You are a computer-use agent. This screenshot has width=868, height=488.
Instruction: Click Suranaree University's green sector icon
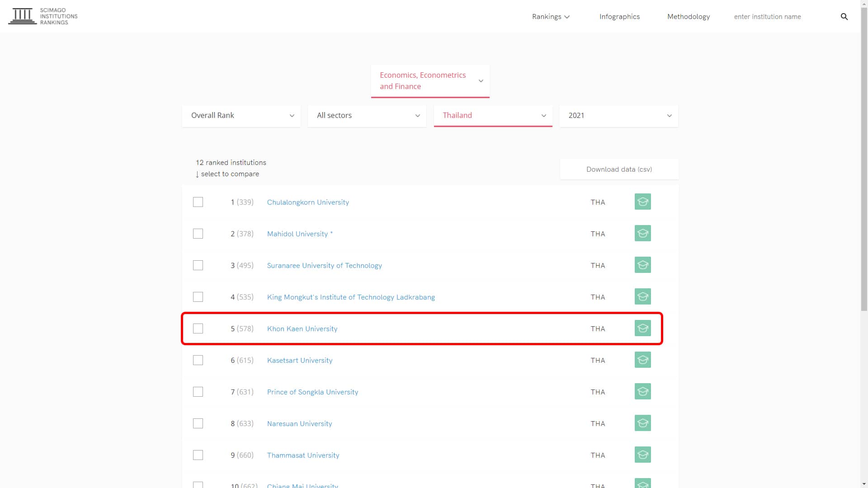click(x=643, y=265)
